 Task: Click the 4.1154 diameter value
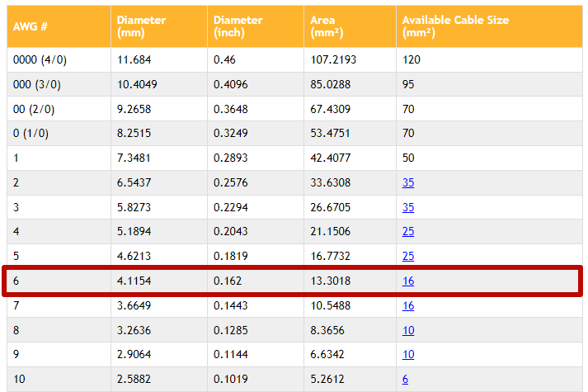135,281
